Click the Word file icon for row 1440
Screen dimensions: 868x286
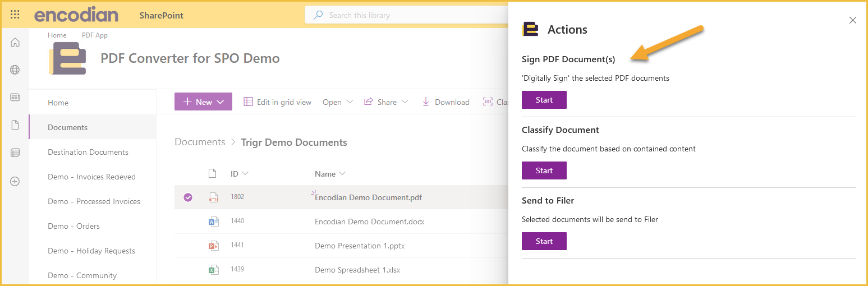tap(213, 221)
